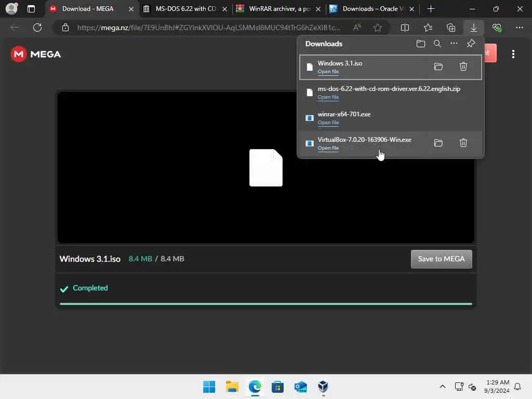The height and width of the screenshot is (399, 532).
Task: Switch to the MS-DOS 6.22 with CD tab
Action: point(185,9)
